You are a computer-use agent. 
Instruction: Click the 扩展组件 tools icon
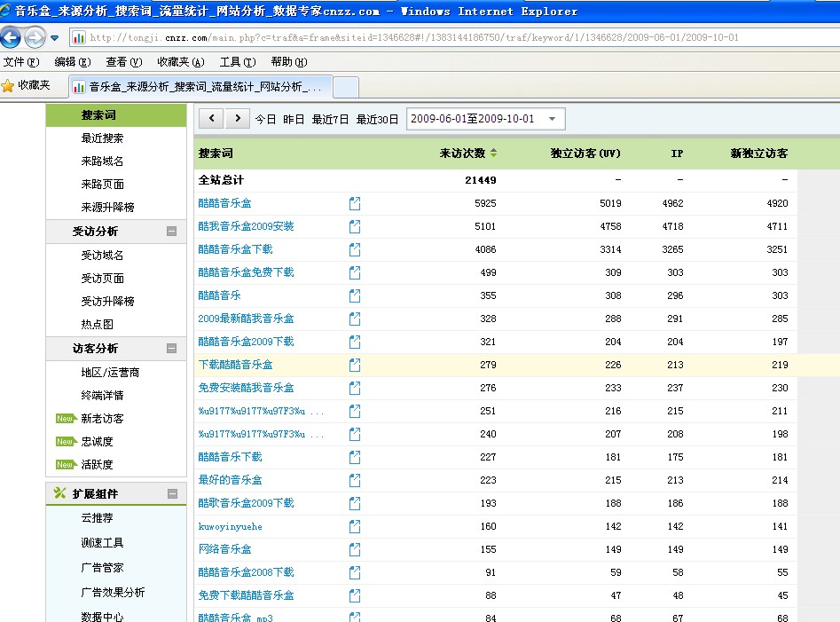click(59, 493)
